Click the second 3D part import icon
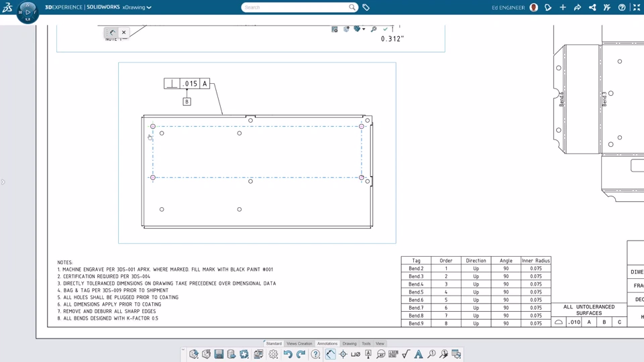Image resolution: width=644 pixels, height=362 pixels. pos(206,354)
